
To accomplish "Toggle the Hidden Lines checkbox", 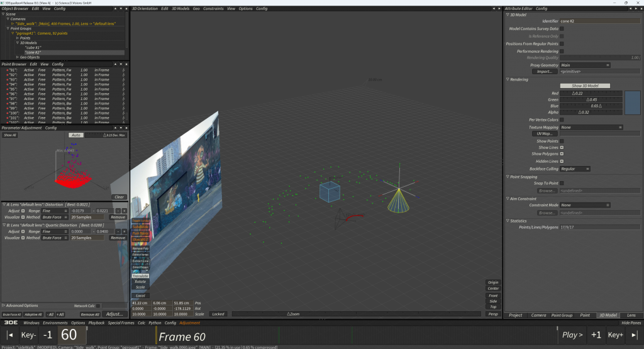I will (x=562, y=162).
